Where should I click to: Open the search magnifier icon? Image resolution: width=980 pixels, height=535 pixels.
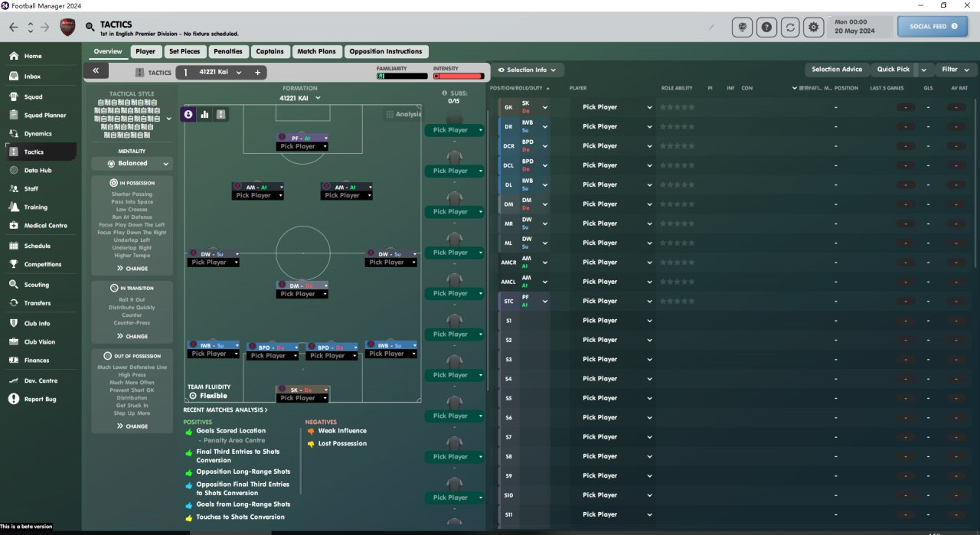tap(90, 27)
